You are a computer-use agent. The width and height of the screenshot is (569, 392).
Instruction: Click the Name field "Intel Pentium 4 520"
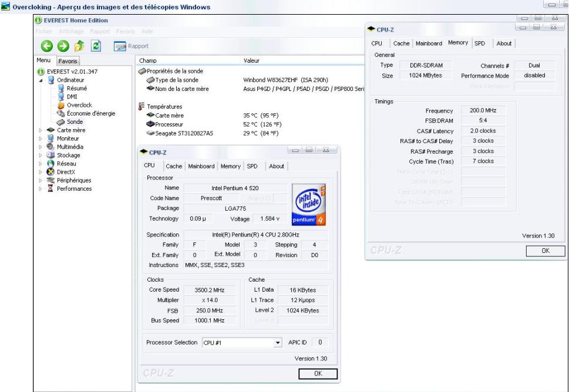point(235,188)
